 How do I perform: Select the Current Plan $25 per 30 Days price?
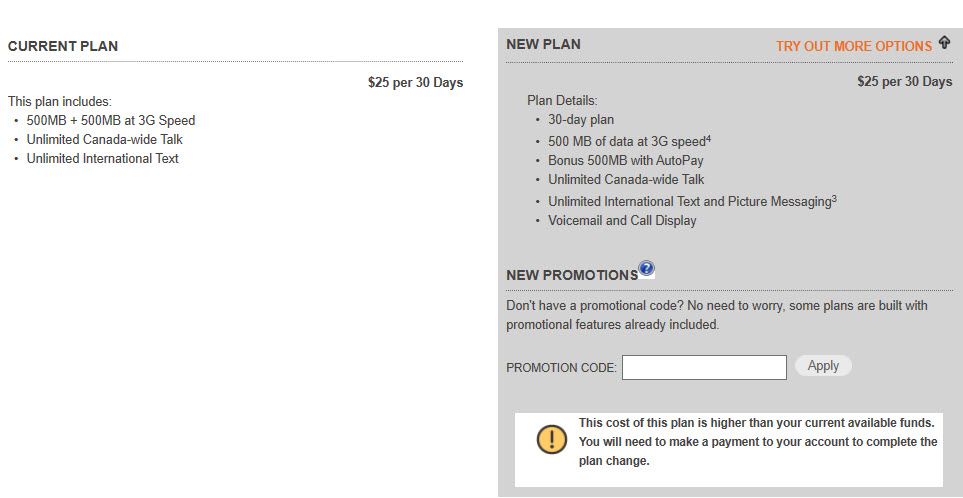415,82
